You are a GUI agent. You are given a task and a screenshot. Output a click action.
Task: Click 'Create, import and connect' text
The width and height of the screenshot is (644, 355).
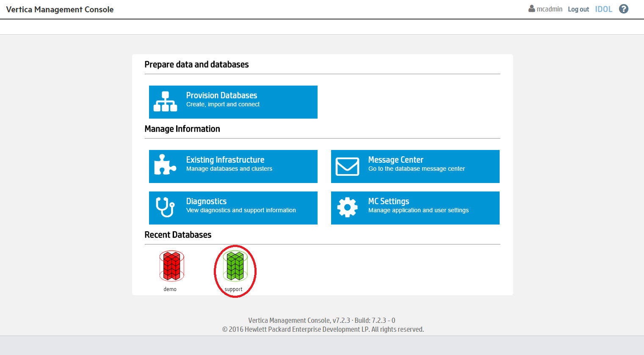click(x=223, y=104)
